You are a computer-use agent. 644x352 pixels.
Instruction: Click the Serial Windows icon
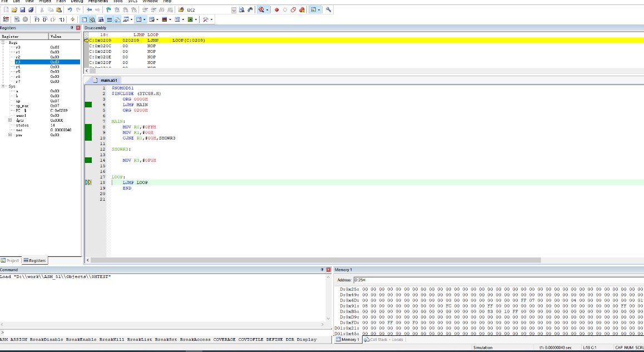click(x=152, y=19)
